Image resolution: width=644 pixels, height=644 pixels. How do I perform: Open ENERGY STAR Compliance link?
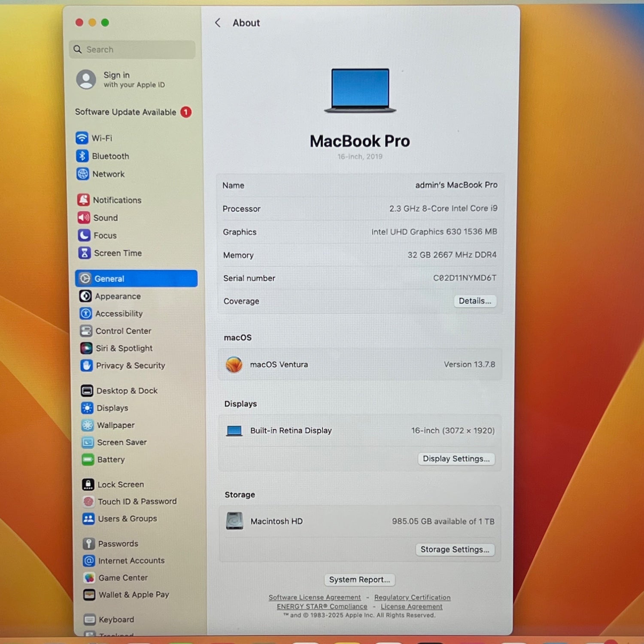click(322, 606)
